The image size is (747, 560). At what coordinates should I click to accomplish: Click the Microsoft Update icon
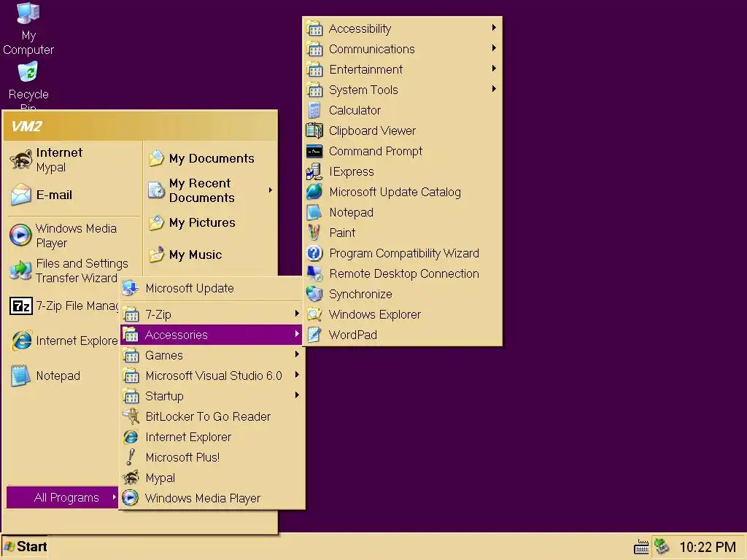pyautogui.click(x=131, y=288)
